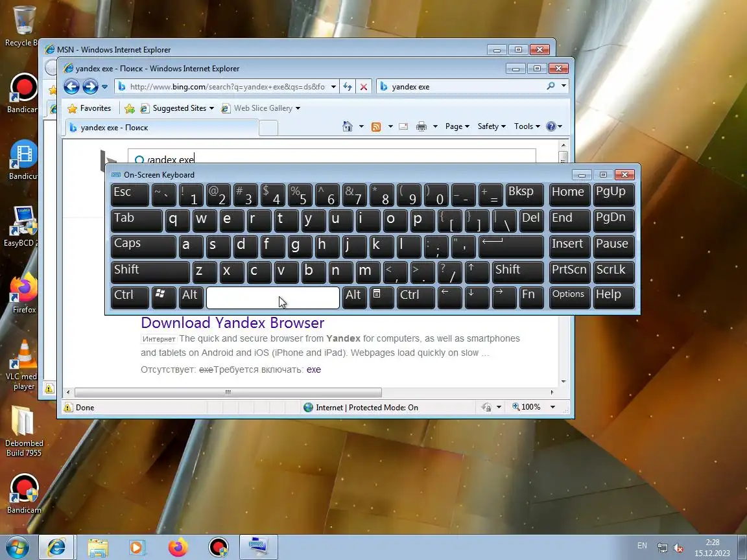Click the space bar on On-Screen Keyboard
The image size is (747, 560).
click(x=273, y=297)
